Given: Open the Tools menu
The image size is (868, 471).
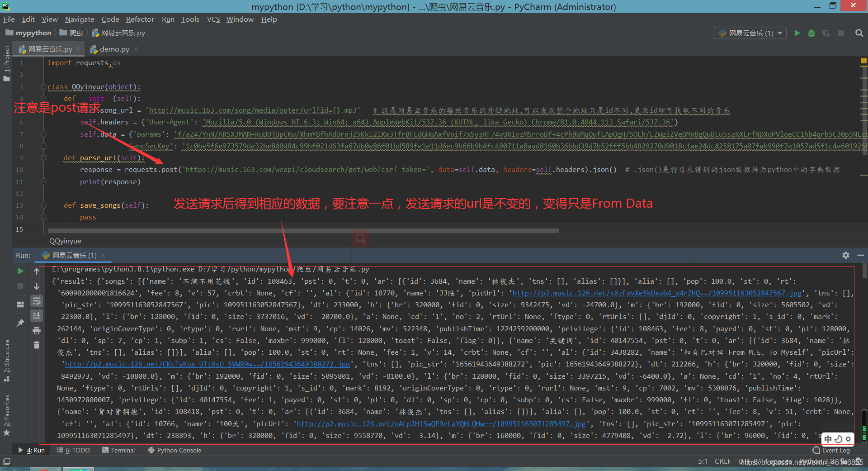Looking at the screenshot, I should tap(190, 19).
